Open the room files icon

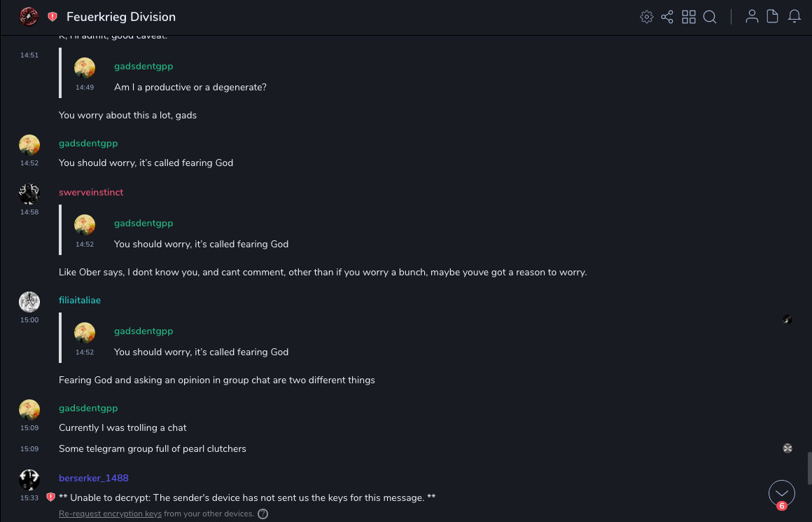(x=773, y=17)
